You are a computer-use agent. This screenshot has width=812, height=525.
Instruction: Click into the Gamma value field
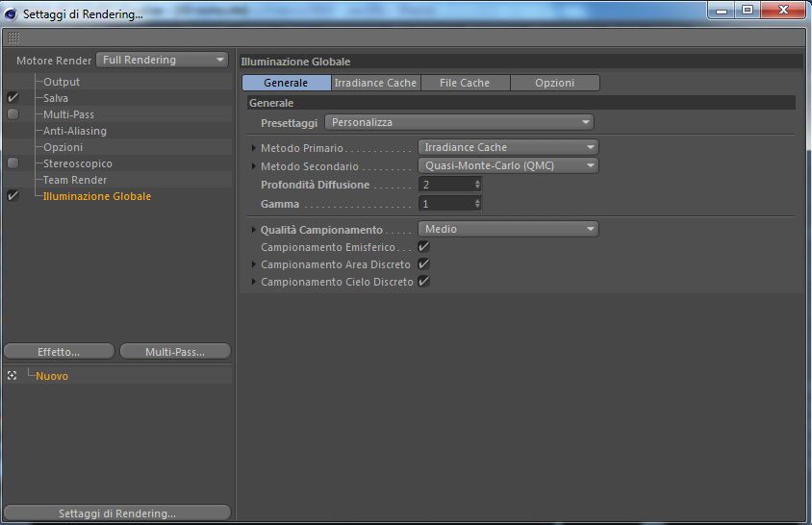[446, 204]
